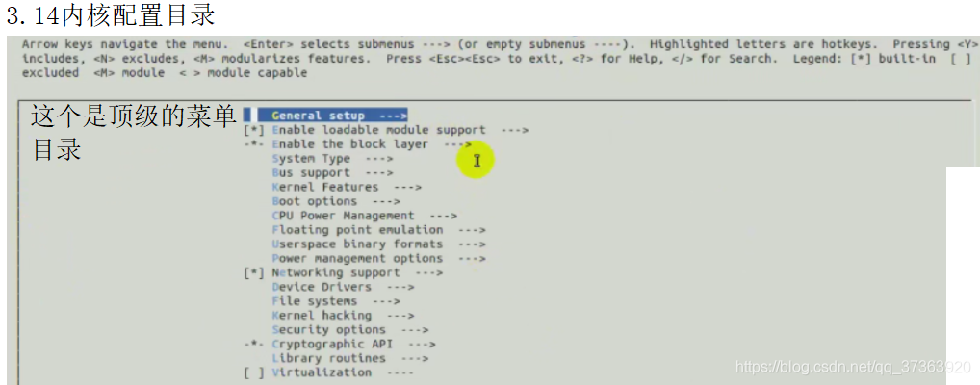Select the Security options entry
Viewport: 980px width, 385px height.
pyautogui.click(x=350, y=329)
